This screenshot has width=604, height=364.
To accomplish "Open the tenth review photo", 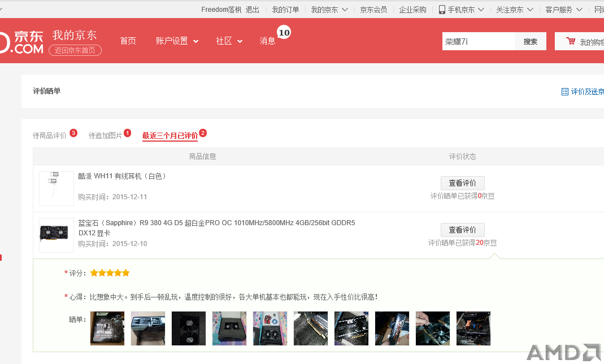I will pyautogui.click(x=473, y=328).
